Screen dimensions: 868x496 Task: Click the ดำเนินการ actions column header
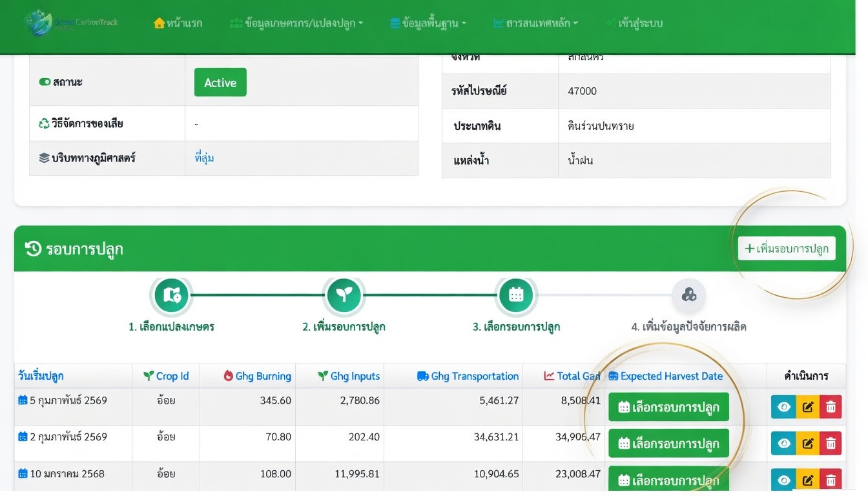click(x=806, y=376)
